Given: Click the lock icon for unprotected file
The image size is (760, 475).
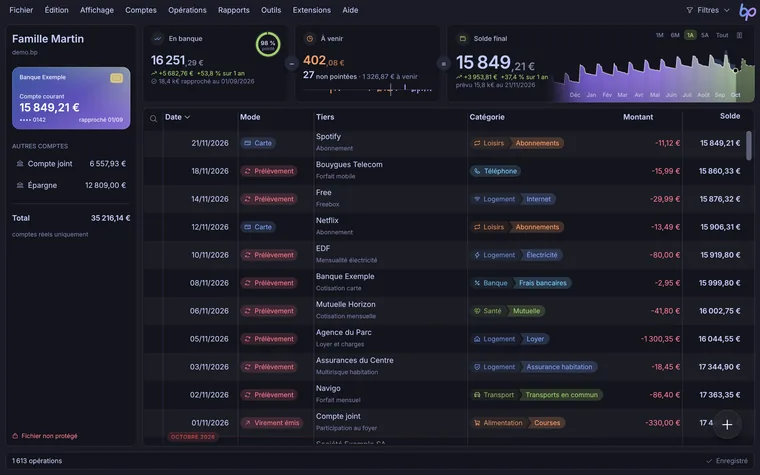Looking at the screenshot, I should click(15, 436).
